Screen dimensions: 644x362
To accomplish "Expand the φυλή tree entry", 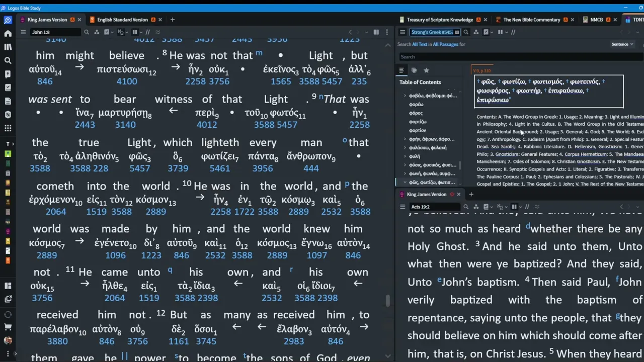I will point(405,156).
